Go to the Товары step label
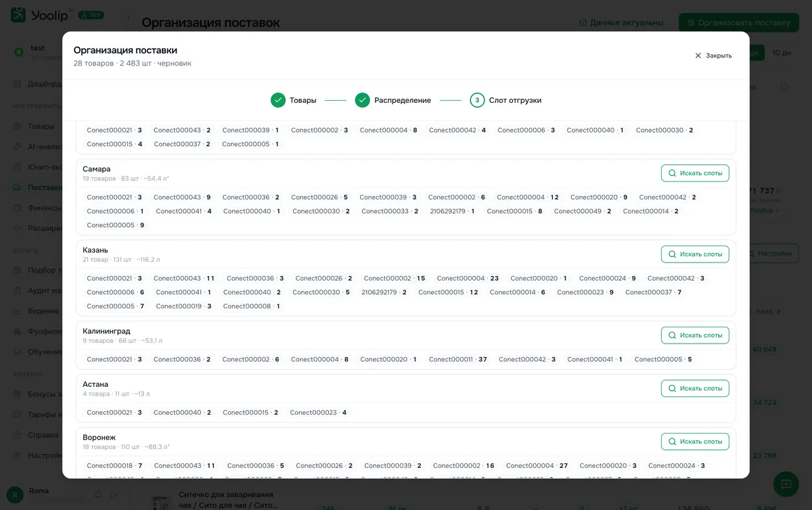812x510 pixels. (x=302, y=100)
